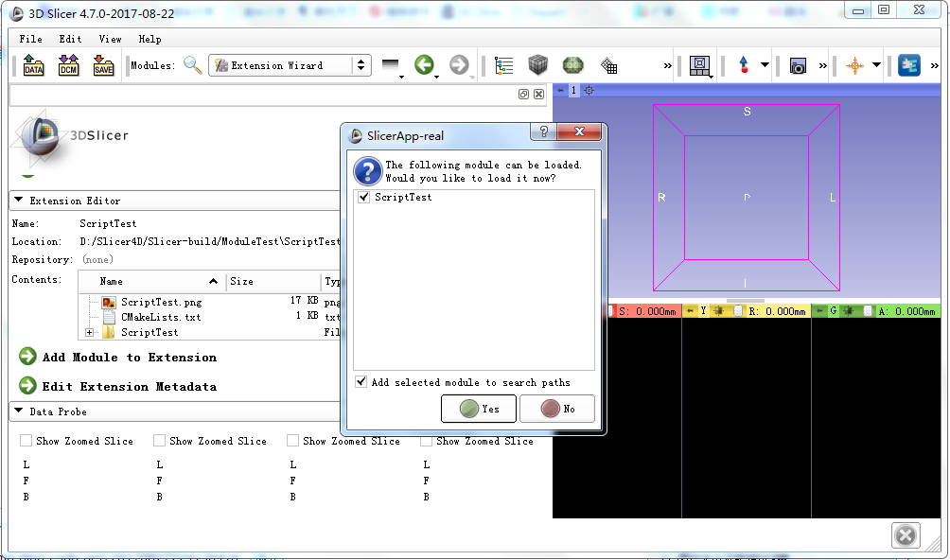
Task: Capture a screenshot with camera icon
Action: click(798, 65)
